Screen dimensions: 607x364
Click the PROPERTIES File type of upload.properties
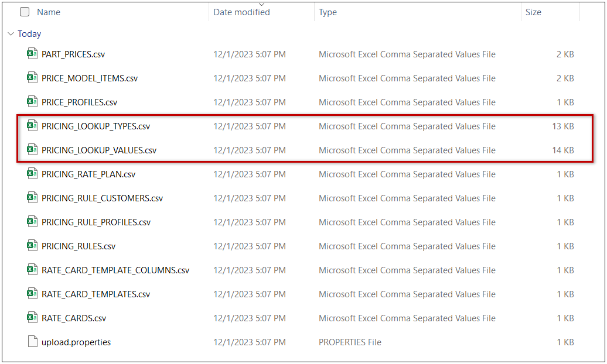[350, 342]
